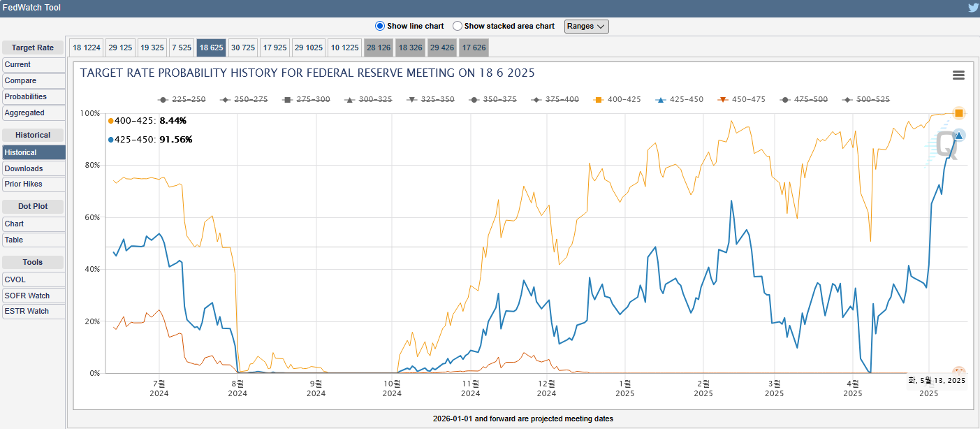Open the chart hamburger context menu

(x=958, y=75)
